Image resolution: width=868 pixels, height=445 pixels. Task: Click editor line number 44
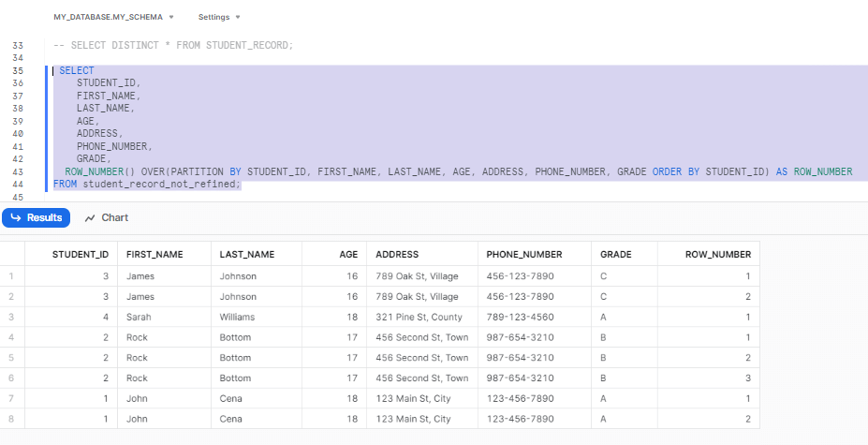(x=18, y=184)
